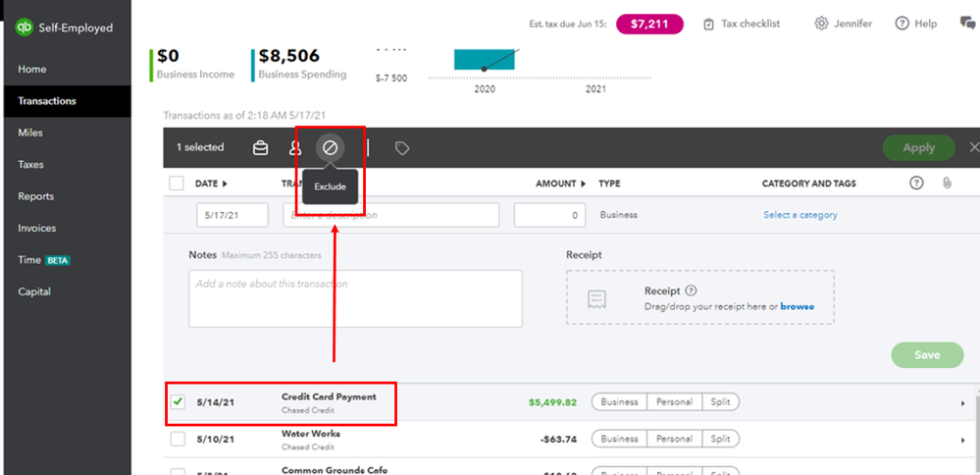
Task: Click the green Save button
Action: coord(927,354)
